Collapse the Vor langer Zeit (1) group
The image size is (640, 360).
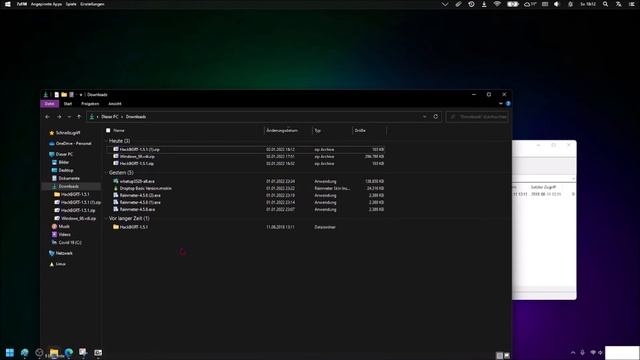(x=107, y=218)
